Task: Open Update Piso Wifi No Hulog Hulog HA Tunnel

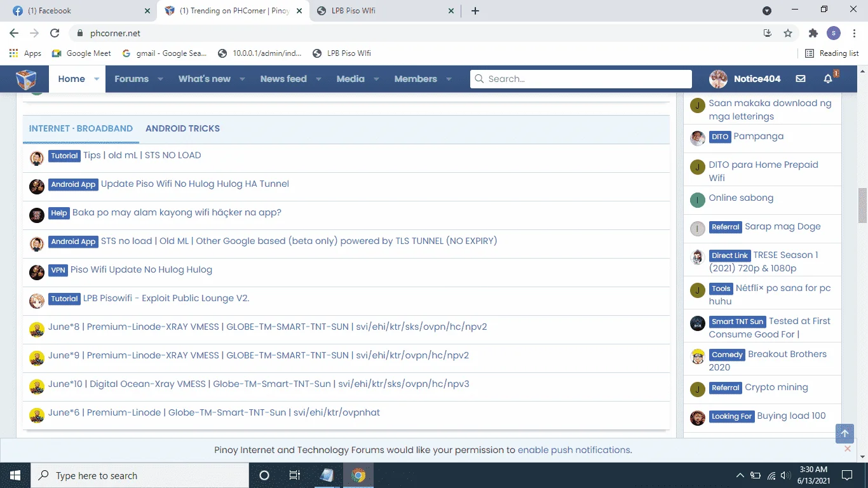Action: coord(195,184)
